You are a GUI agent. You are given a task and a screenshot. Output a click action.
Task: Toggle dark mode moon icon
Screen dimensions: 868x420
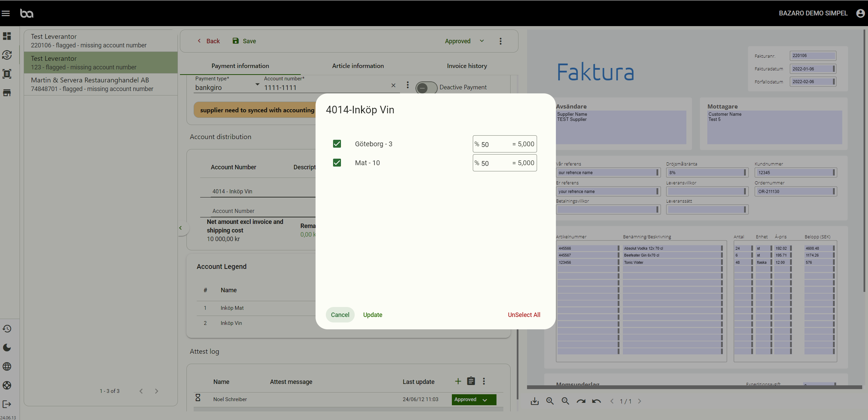click(7, 348)
